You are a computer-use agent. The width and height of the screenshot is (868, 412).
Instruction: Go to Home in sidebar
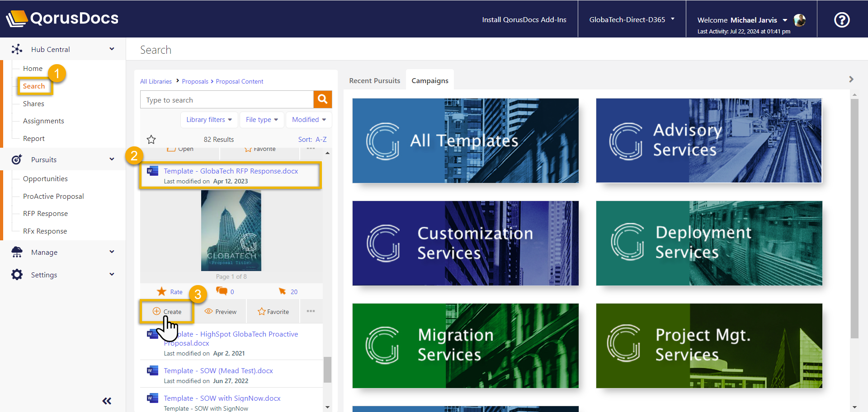click(x=33, y=68)
